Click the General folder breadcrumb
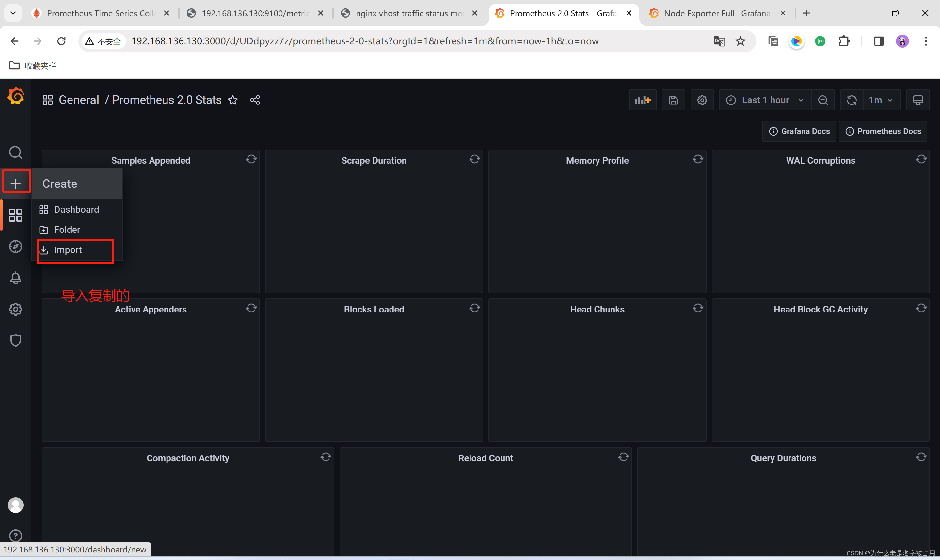Viewport: 940px width, 560px height. pos(79,100)
